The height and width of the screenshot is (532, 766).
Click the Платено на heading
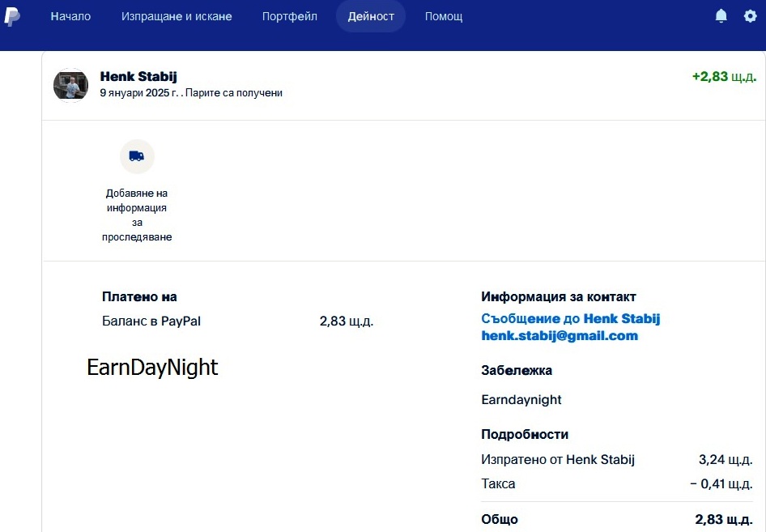click(139, 296)
